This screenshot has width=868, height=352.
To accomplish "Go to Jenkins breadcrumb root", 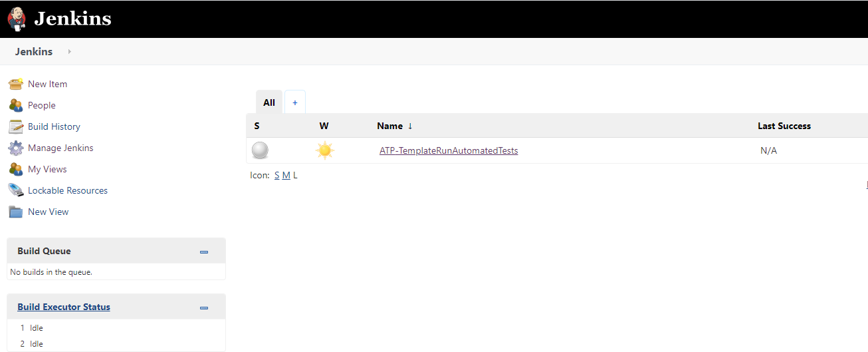I will pos(34,51).
